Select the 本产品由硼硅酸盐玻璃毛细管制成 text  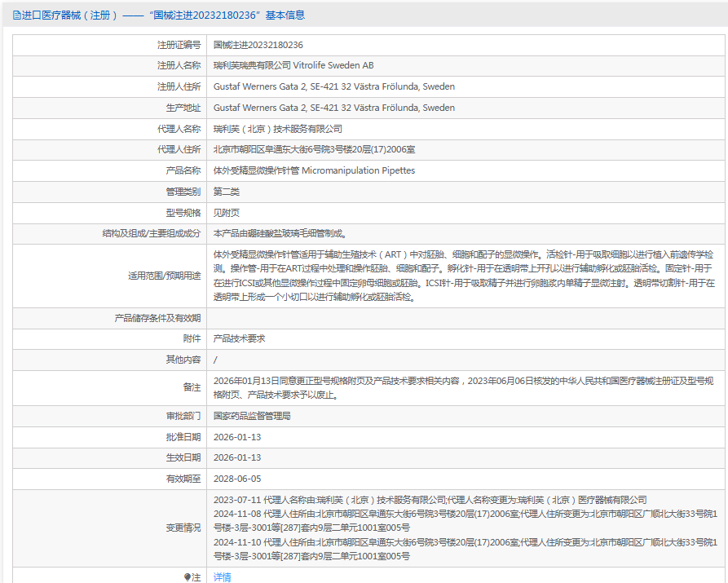[280, 234]
